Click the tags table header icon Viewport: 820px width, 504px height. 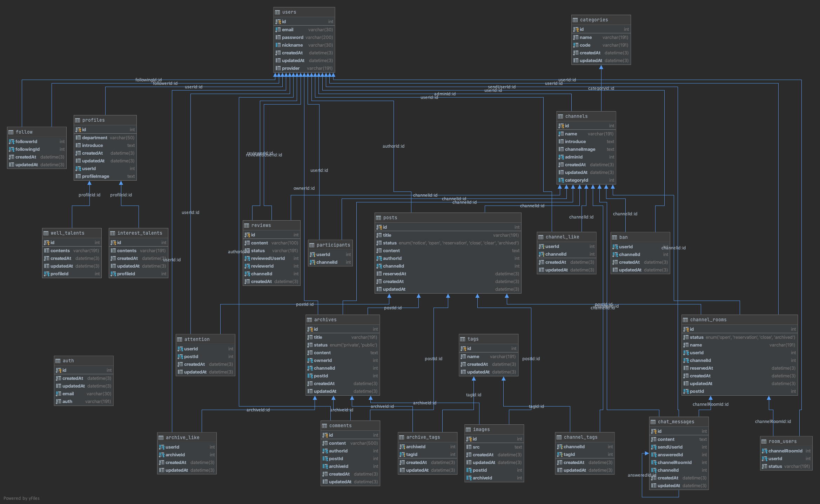click(463, 339)
